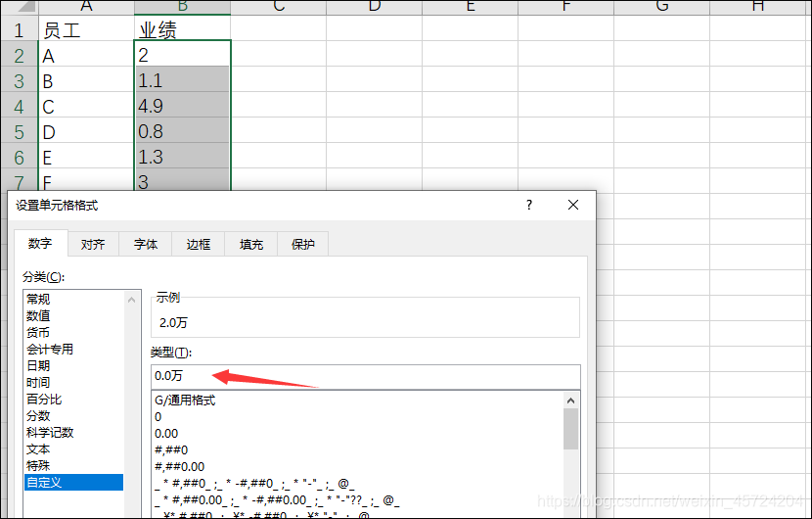Image resolution: width=812 pixels, height=519 pixels.
Task: Close the Format Cells dialog
Action: coord(572,205)
